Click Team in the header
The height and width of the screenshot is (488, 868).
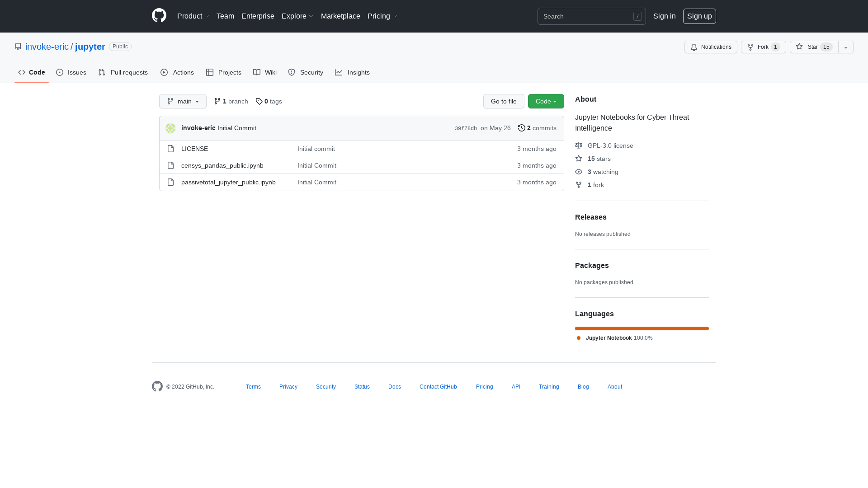click(225, 16)
